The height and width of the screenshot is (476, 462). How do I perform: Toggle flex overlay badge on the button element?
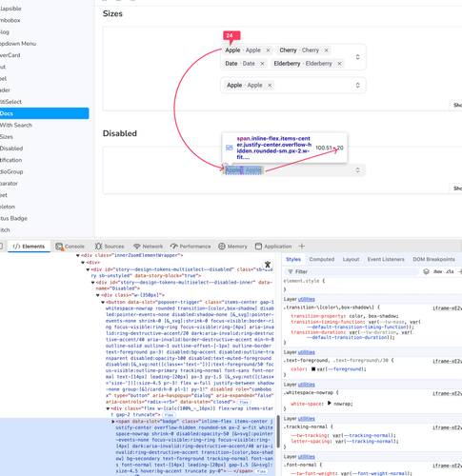coord(244,402)
